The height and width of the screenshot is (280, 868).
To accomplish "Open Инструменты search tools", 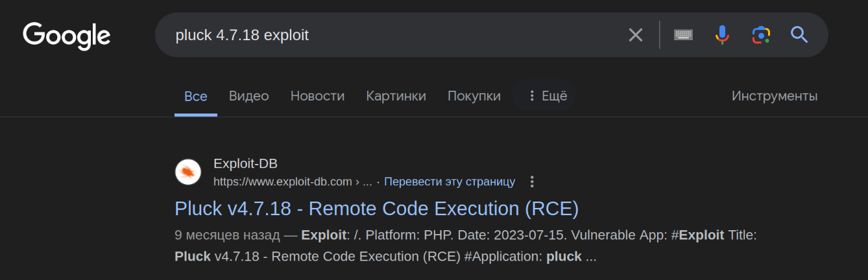I will [x=775, y=96].
